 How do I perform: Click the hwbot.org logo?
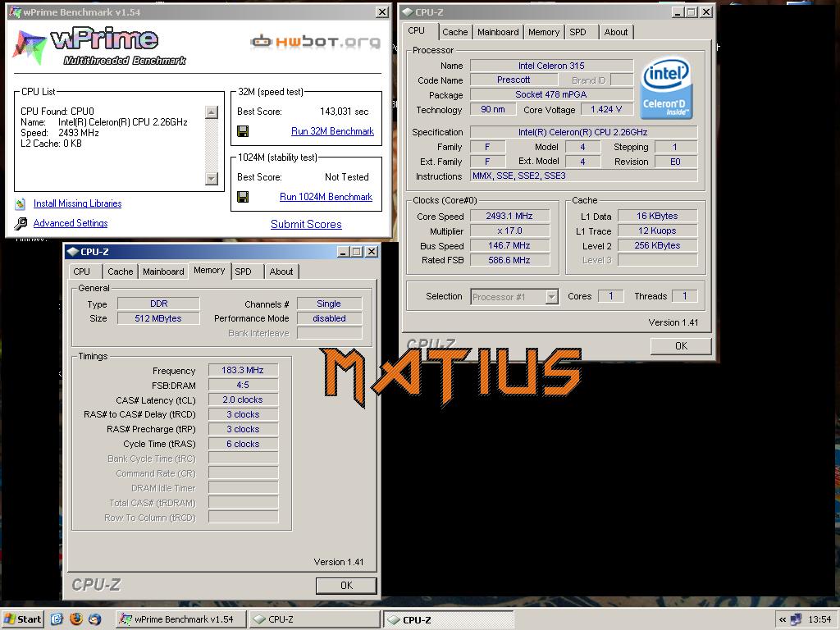click(x=316, y=41)
